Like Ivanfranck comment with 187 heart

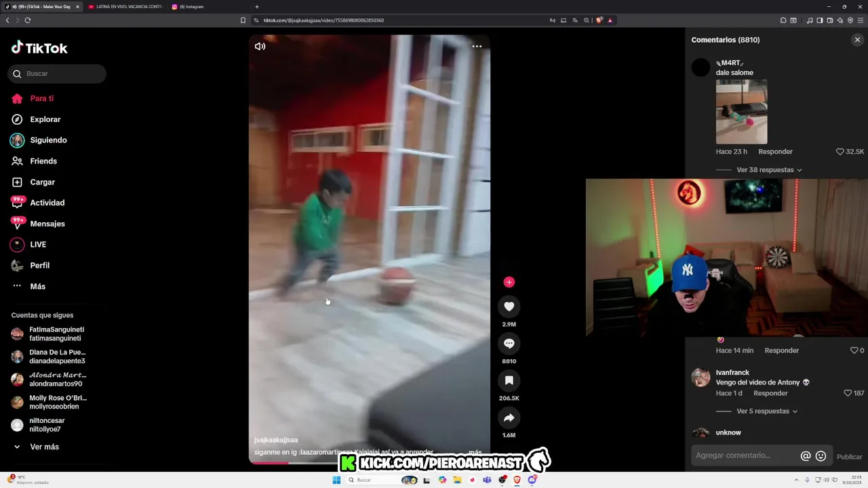tap(854, 393)
